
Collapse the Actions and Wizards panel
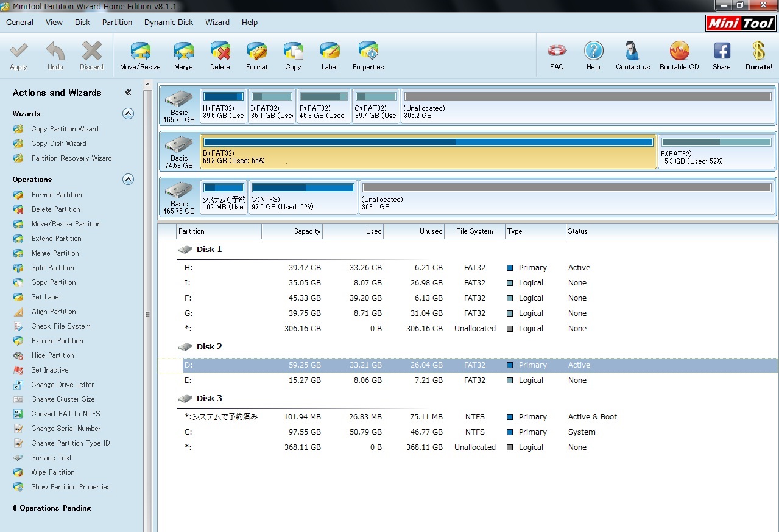pyautogui.click(x=128, y=93)
